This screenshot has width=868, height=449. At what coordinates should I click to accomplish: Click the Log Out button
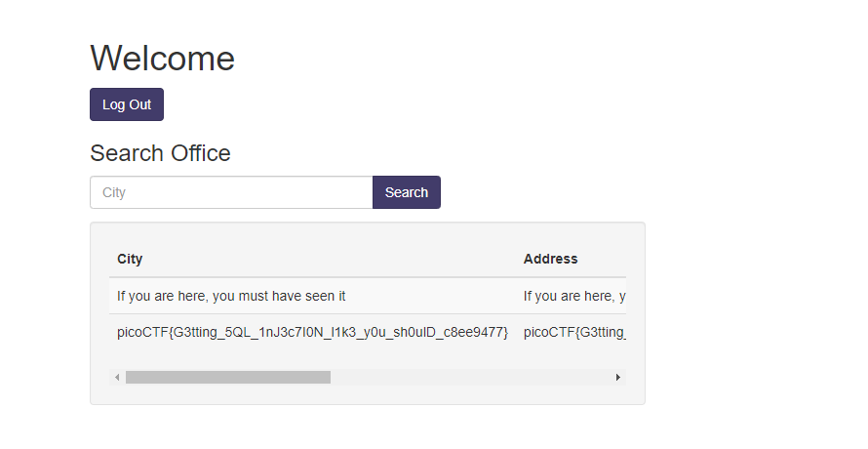(127, 104)
